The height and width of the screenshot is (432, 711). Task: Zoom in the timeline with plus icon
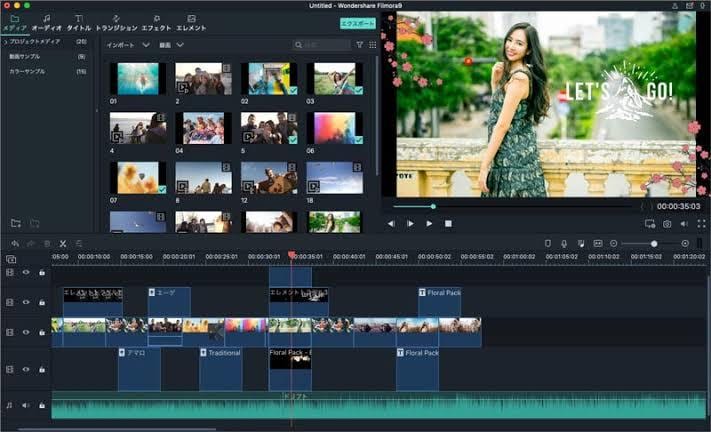[685, 243]
